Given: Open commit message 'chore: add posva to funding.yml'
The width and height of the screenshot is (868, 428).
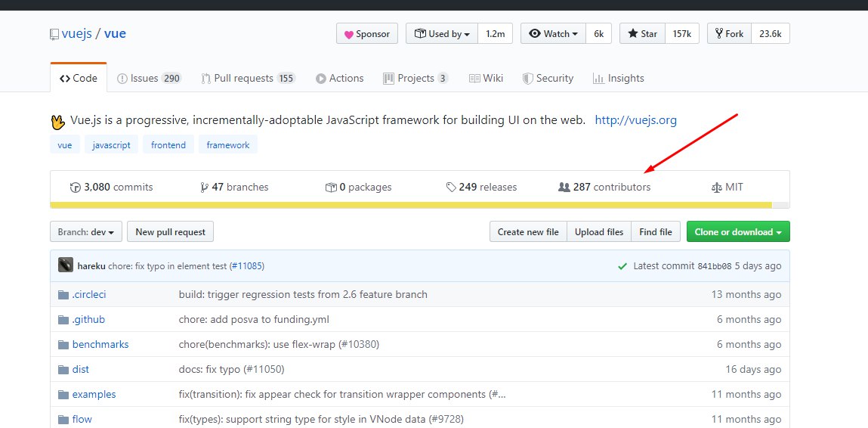Looking at the screenshot, I should [x=254, y=319].
